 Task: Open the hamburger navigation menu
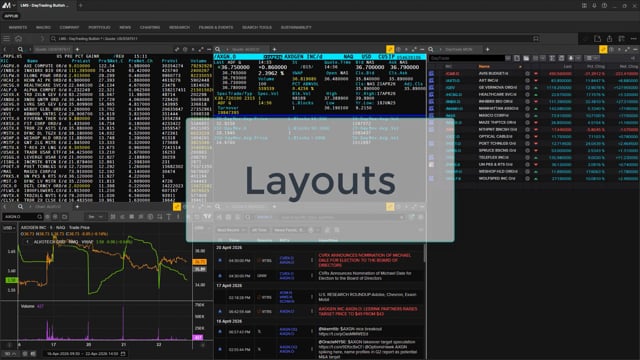tap(7, 38)
